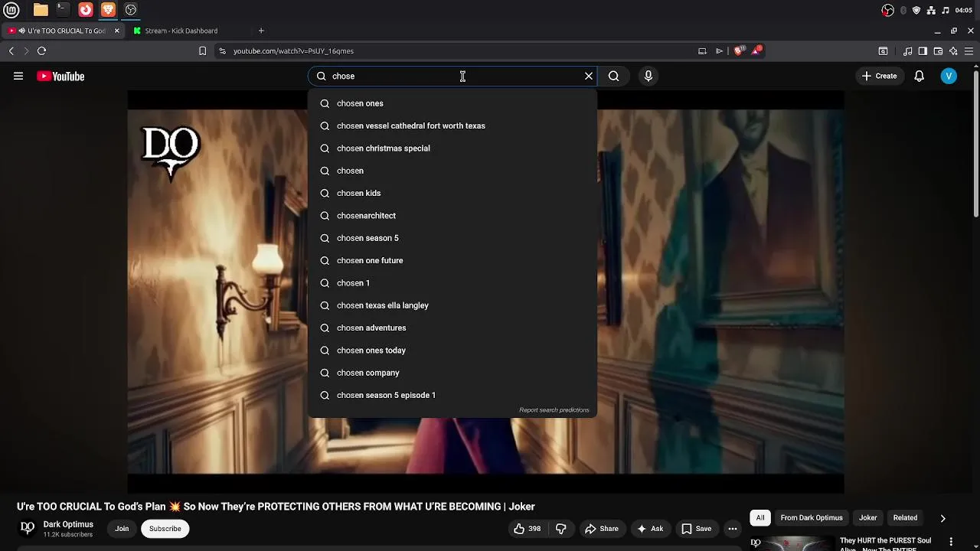Open the tab search icon in the toolbar
The width and height of the screenshot is (980, 551).
tap(883, 51)
